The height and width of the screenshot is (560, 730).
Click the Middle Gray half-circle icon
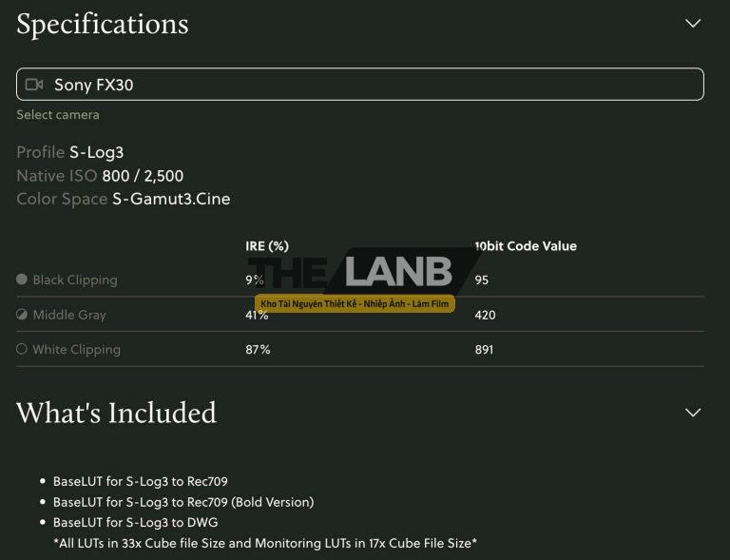point(22,315)
